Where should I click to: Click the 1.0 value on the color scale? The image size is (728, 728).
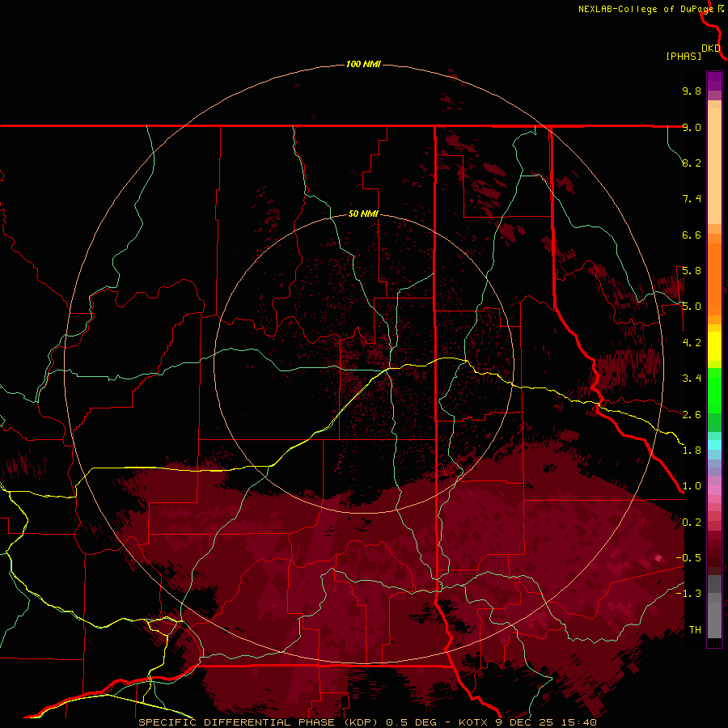point(692,486)
